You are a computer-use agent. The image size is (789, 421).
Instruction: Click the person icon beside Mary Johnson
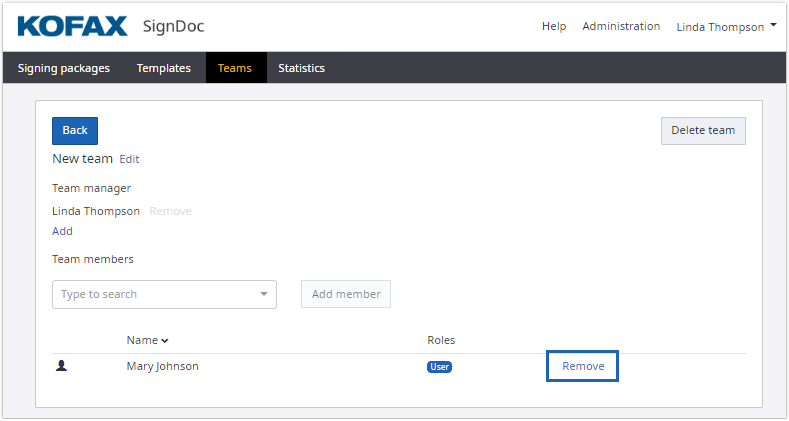pos(61,366)
